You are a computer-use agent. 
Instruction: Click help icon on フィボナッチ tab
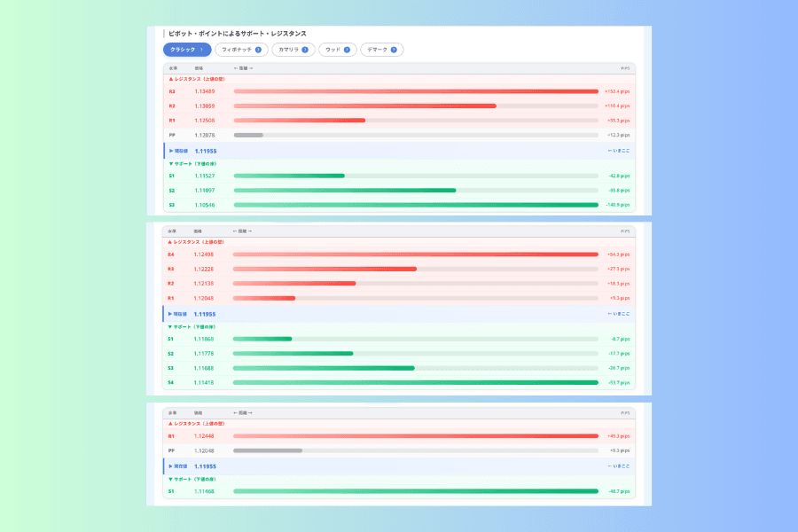[x=258, y=50]
